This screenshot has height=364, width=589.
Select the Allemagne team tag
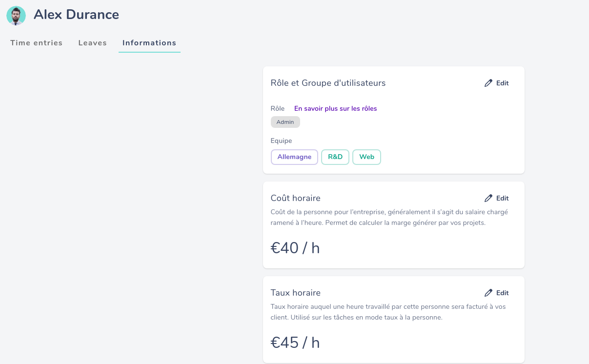coord(294,157)
